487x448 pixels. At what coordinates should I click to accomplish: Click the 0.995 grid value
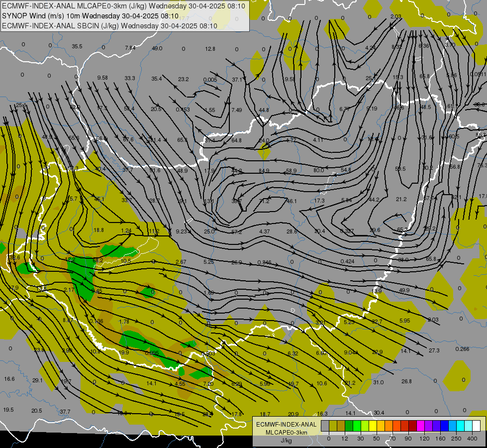[x=152, y=353]
